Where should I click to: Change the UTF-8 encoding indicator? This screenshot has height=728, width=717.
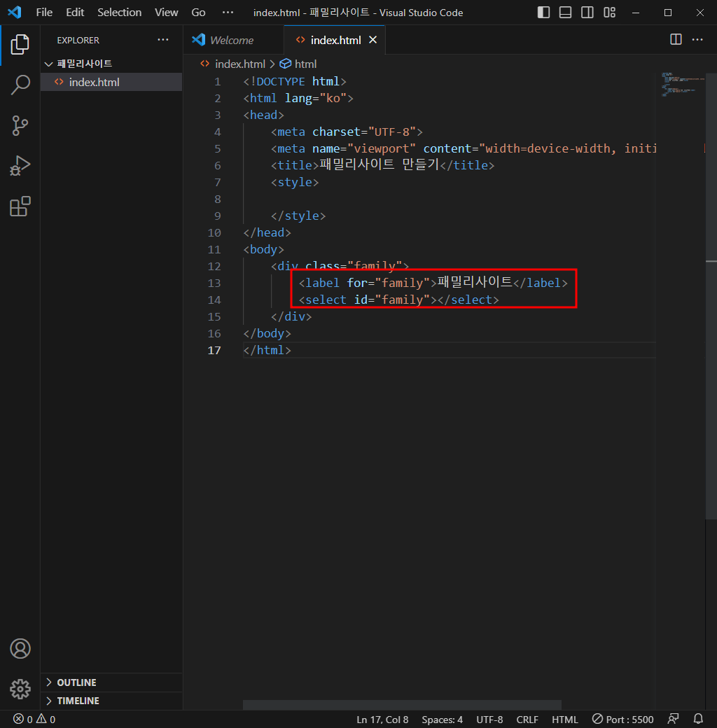pyautogui.click(x=489, y=720)
